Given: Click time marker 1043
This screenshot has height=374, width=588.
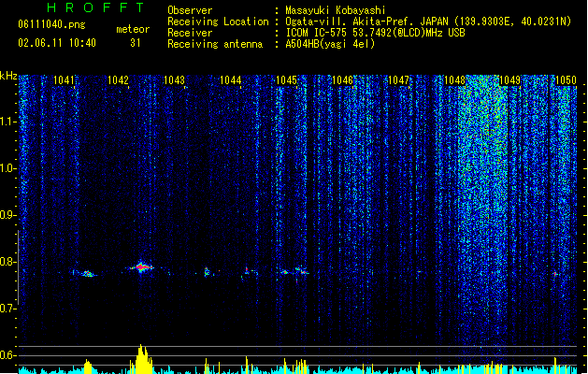Looking at the screenshot, I should click(x=175, y=80).
